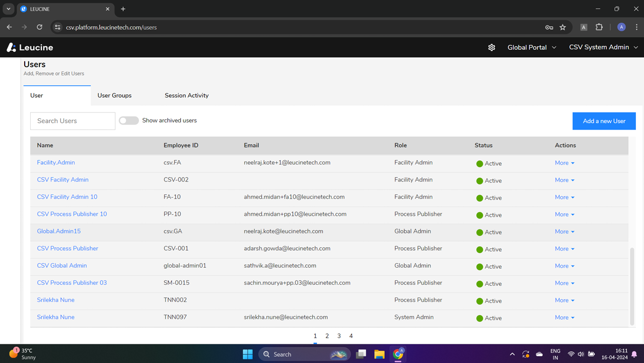Open the weather widget showing 35°C
Image resolution: width=644 pixels, height=363 pixels.
(23, 354)
